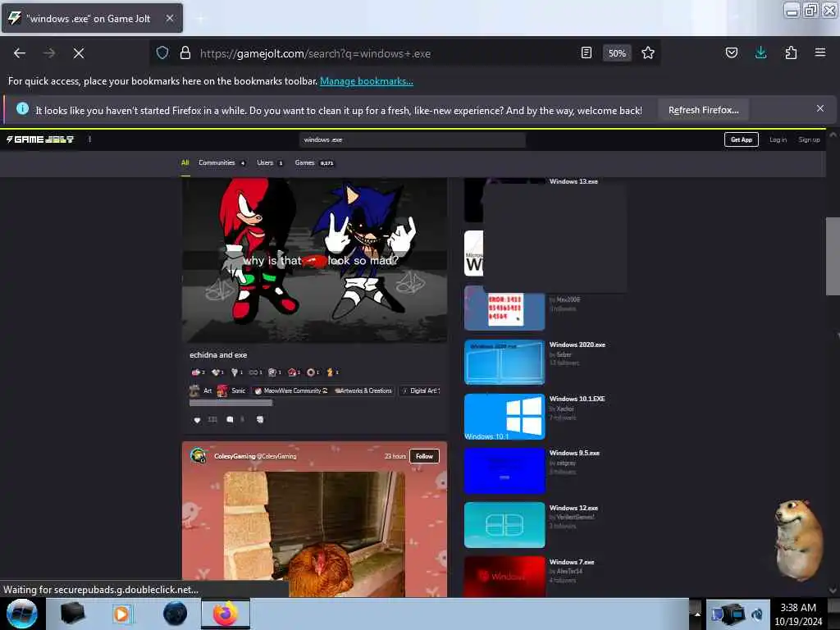Open the Windows Start orb
Screen dimensions: 840x630
tap(22, 614)
